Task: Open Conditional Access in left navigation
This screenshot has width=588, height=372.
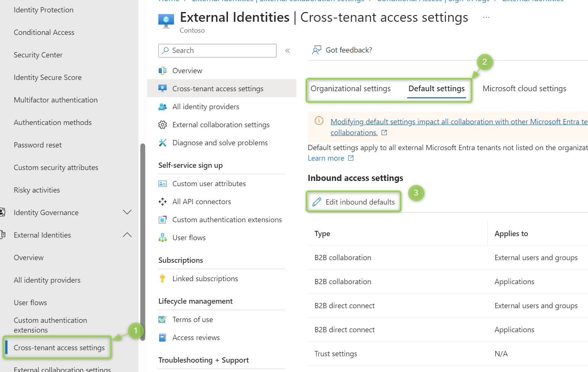Action: (44, 32)
